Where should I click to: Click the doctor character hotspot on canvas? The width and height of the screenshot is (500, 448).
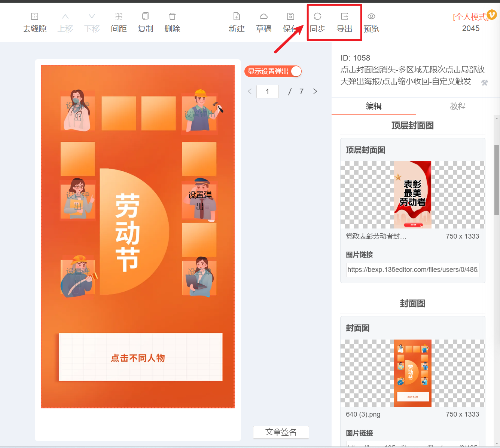(78, 110)
